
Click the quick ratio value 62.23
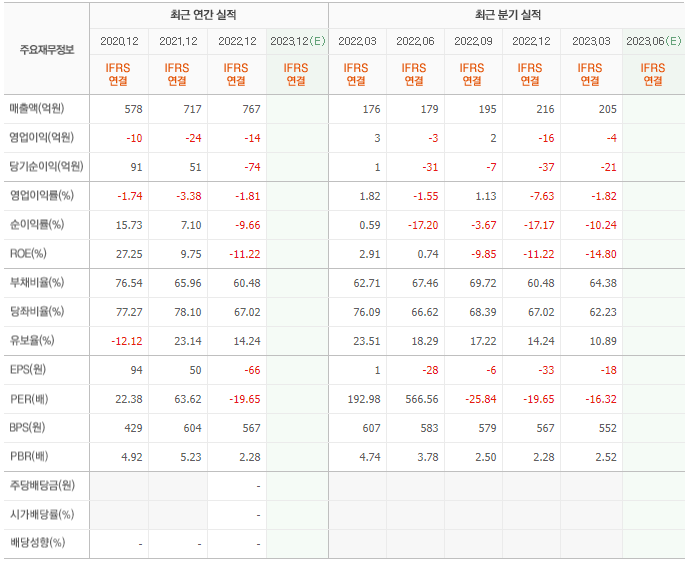(603, 312)
